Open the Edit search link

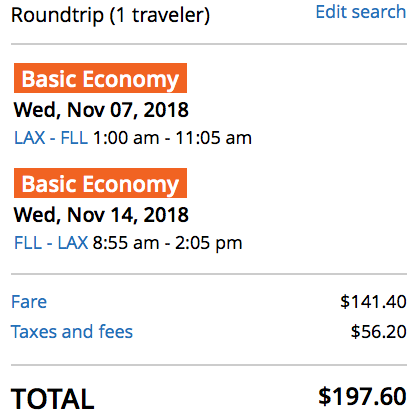(361, 12)
